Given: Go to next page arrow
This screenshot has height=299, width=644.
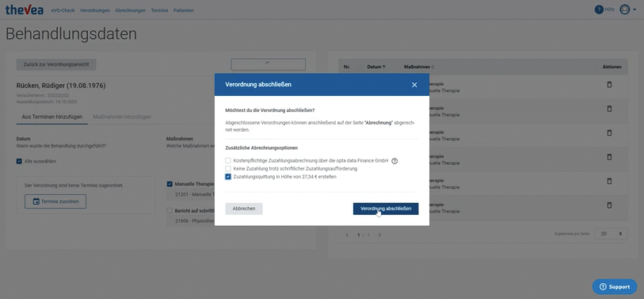Looking at the screenshot, I should point(379,235).
